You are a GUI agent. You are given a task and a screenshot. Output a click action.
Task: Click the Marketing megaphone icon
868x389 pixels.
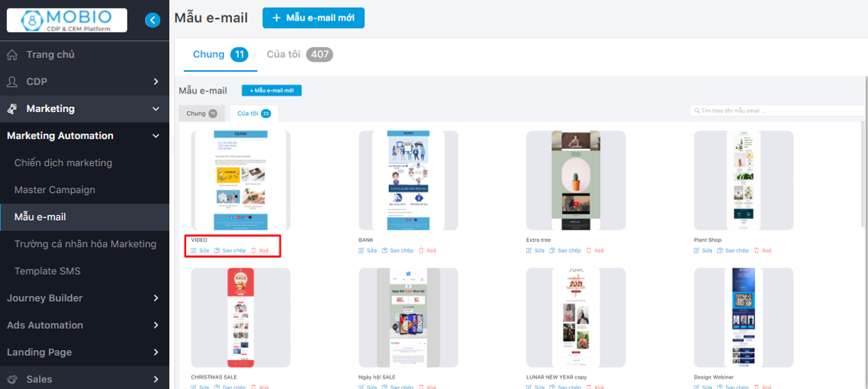coord(12,109)
